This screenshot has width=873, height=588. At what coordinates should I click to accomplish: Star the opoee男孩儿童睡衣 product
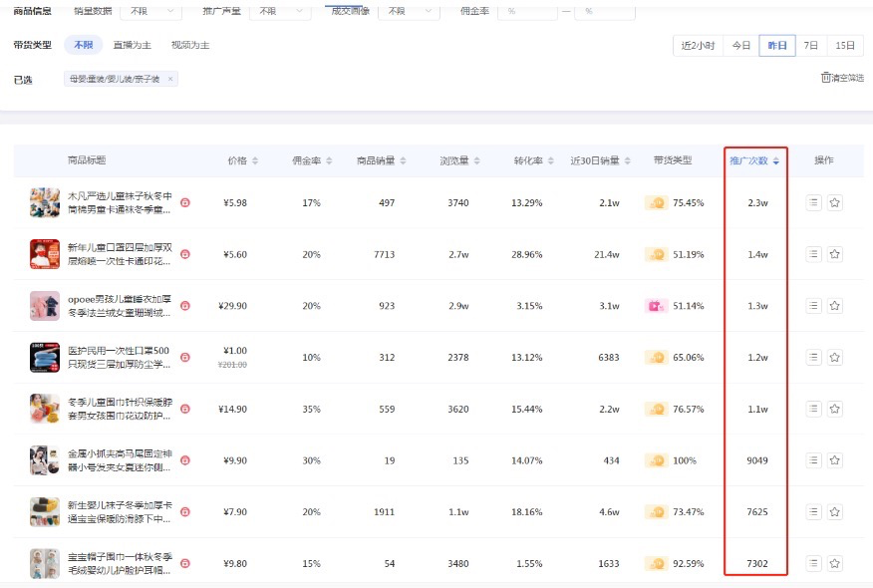coord(834,306)
